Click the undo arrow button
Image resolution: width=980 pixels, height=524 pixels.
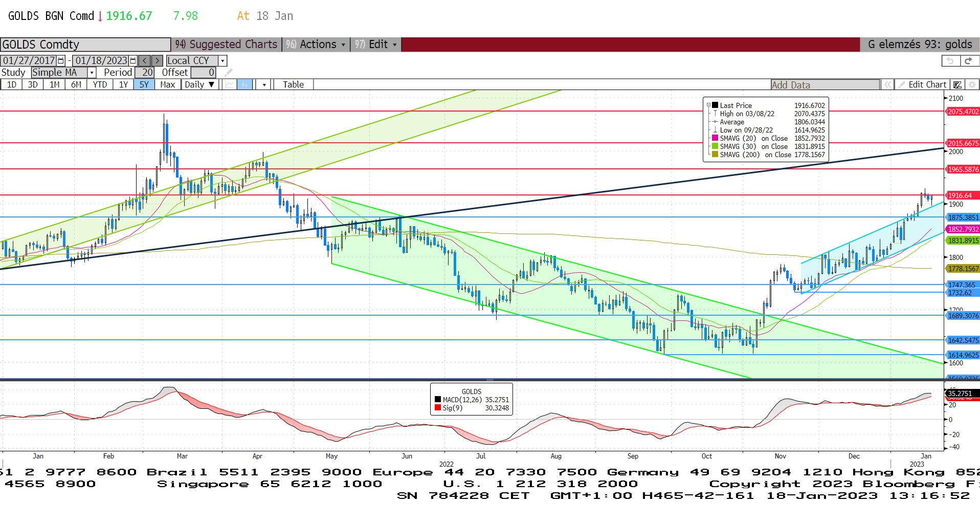pyautogui.click(x=950, y=60)
